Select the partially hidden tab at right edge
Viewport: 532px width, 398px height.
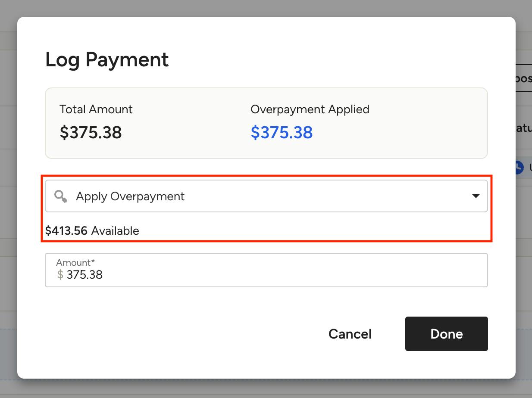[x=523, y=78]
